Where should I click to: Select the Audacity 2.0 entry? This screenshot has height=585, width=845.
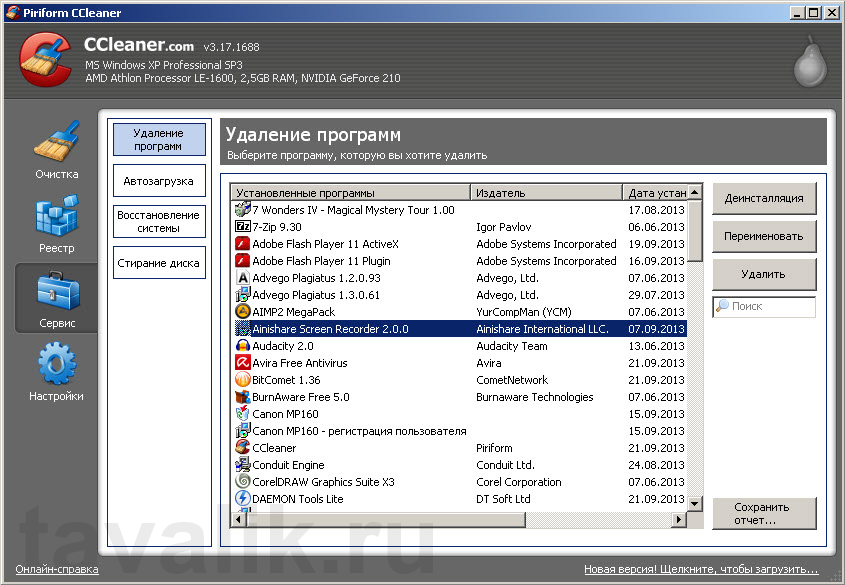click(x=460, y=346)
